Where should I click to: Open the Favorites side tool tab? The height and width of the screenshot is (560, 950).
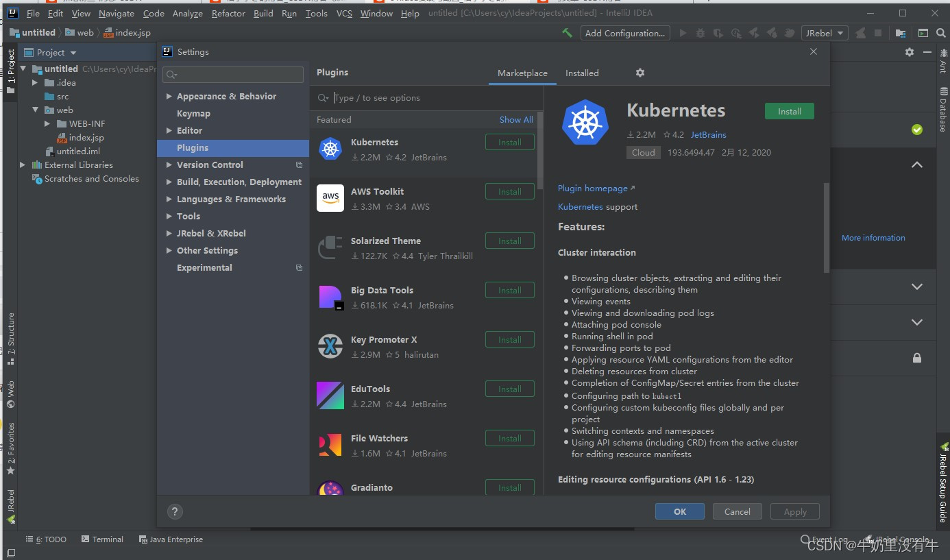click(10, 449)
